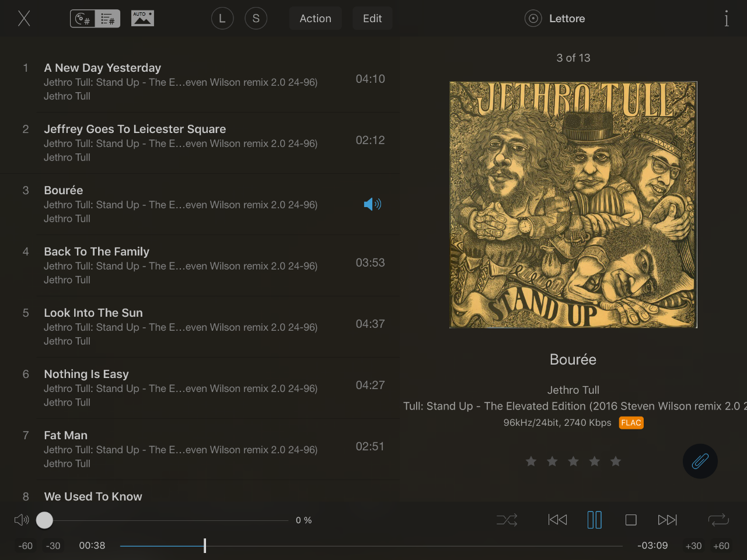Play track Look Into The Sun
This screenshot has width=747, height=560.
pos(200,327)
